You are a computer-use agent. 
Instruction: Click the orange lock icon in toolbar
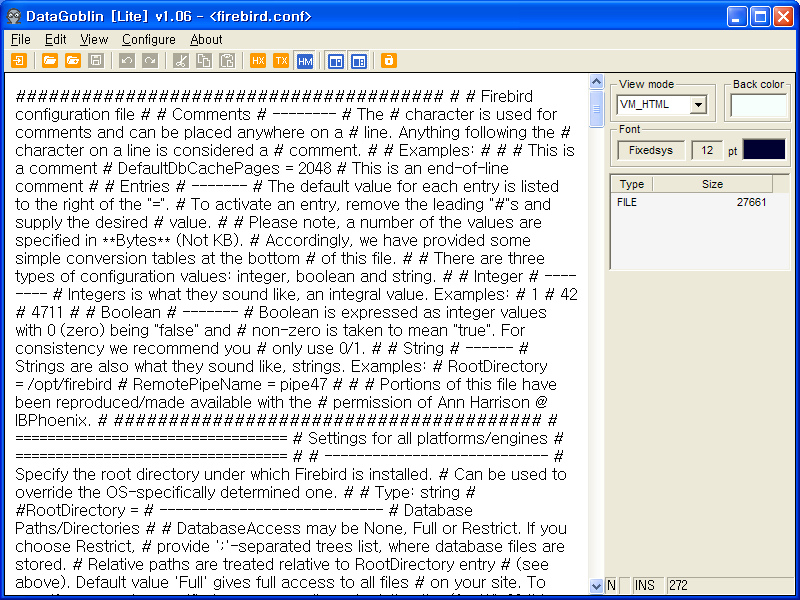[x=388, y=61]
